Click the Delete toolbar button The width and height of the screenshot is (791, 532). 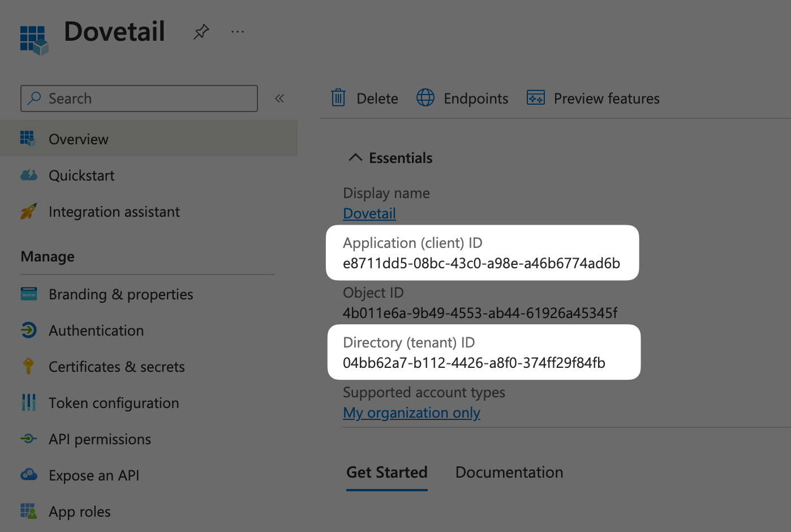364,98
